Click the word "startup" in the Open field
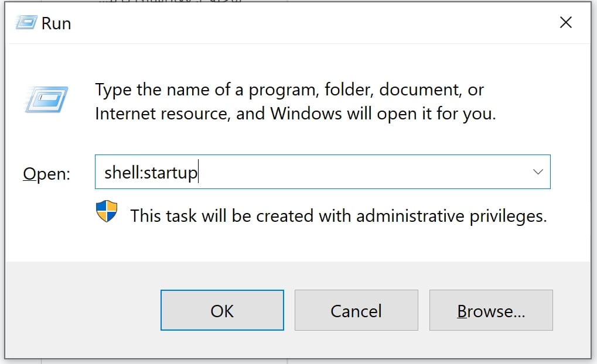 pos(170,173)
